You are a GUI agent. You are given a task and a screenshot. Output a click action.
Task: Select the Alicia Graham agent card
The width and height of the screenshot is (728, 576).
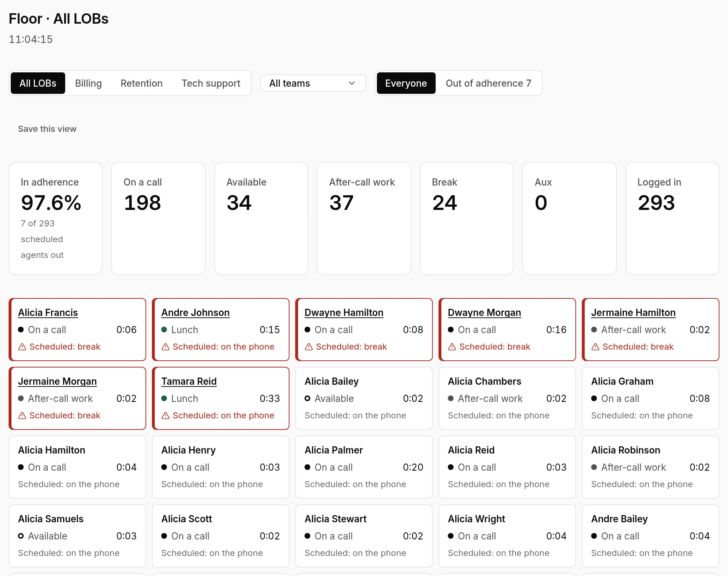(651, 398)
